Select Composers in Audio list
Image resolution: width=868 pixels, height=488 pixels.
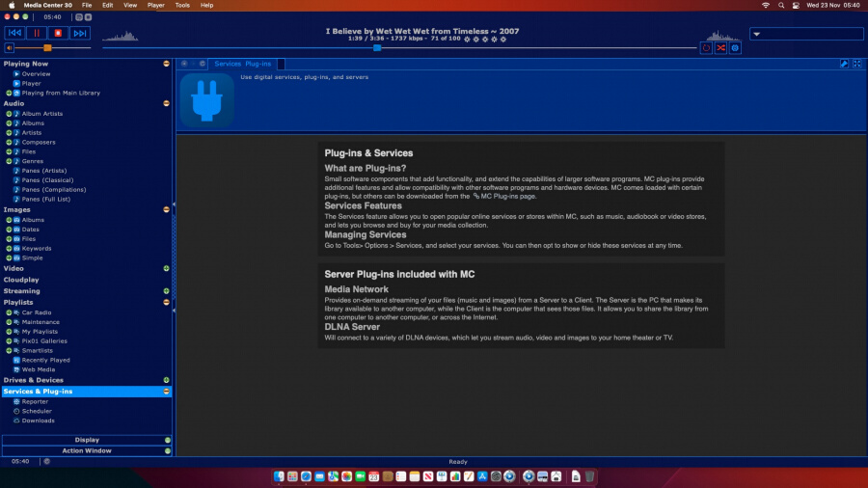[x=39, y=142]
